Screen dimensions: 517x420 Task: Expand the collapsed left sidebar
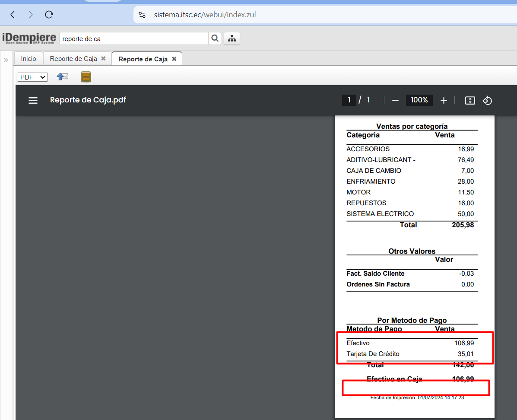tap(6, 60)
